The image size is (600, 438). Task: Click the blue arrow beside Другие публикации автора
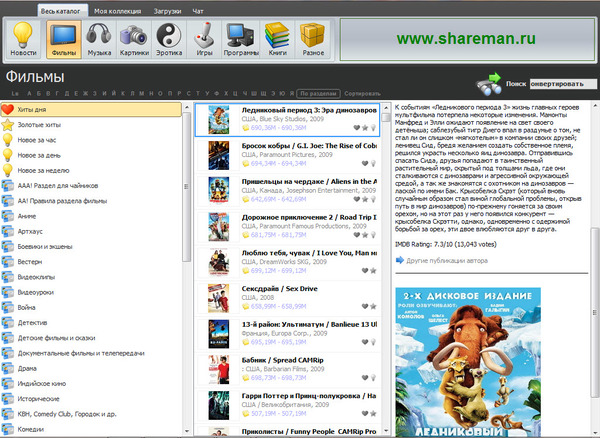pyautogui.click(x=399, y=261)
